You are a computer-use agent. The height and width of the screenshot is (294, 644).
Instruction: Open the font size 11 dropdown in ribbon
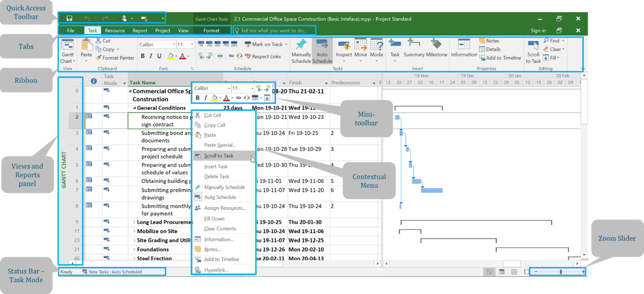coord(192,44)
